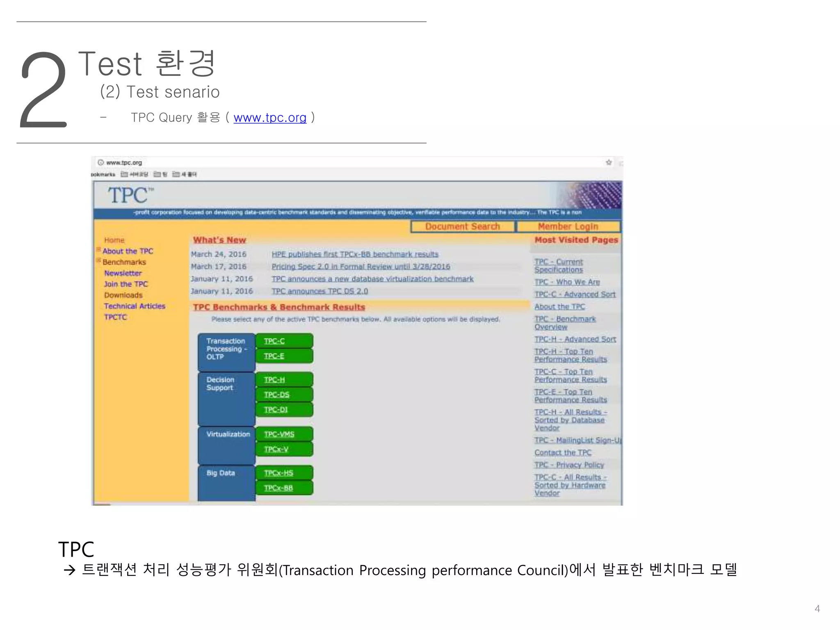Screen dimensions: 840x630
Task: Open About the TPC in Most Visited Pages
Action: 560,307
